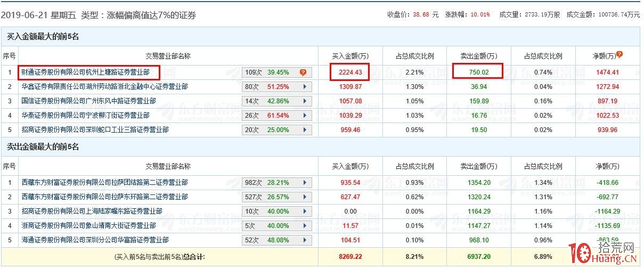Expand the 14次 42.86% details arrow
The width and height of the screenshot is (644, 269).
(x=305, y=101)
